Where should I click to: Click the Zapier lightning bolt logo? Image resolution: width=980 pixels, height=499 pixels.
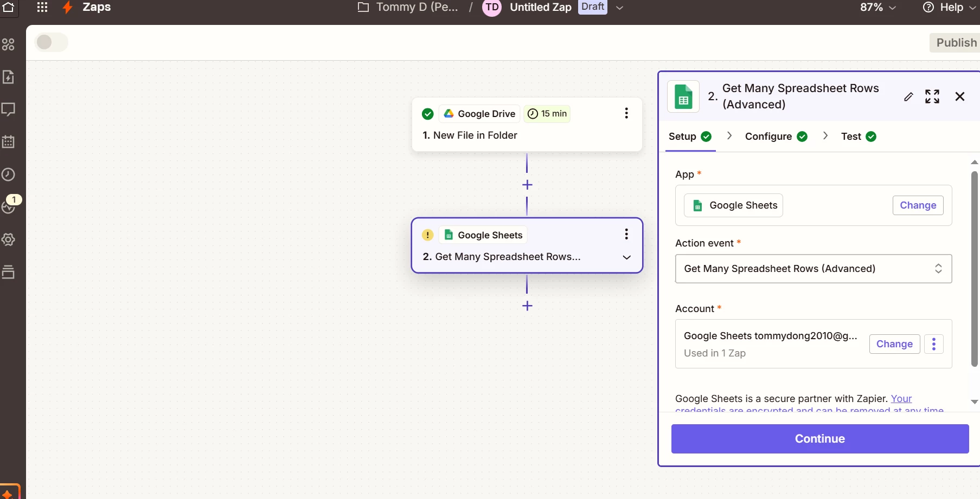pos(68,7)
